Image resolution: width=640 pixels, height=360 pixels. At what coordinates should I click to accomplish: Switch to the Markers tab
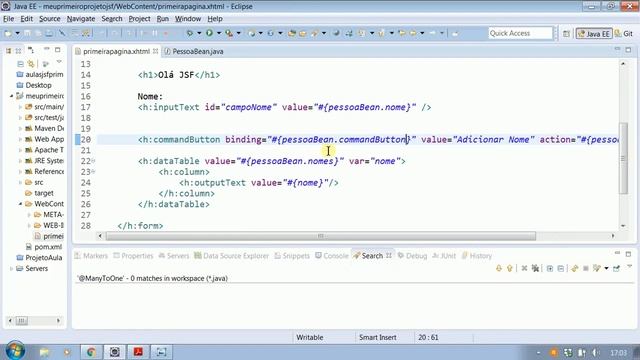[91, 256]
